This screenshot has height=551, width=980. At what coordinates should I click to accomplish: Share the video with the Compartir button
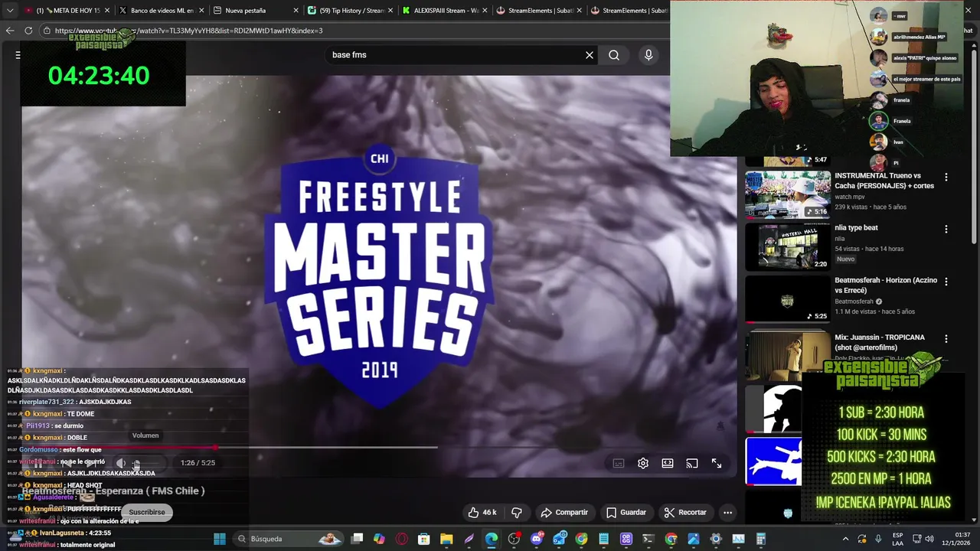point(564,512)
